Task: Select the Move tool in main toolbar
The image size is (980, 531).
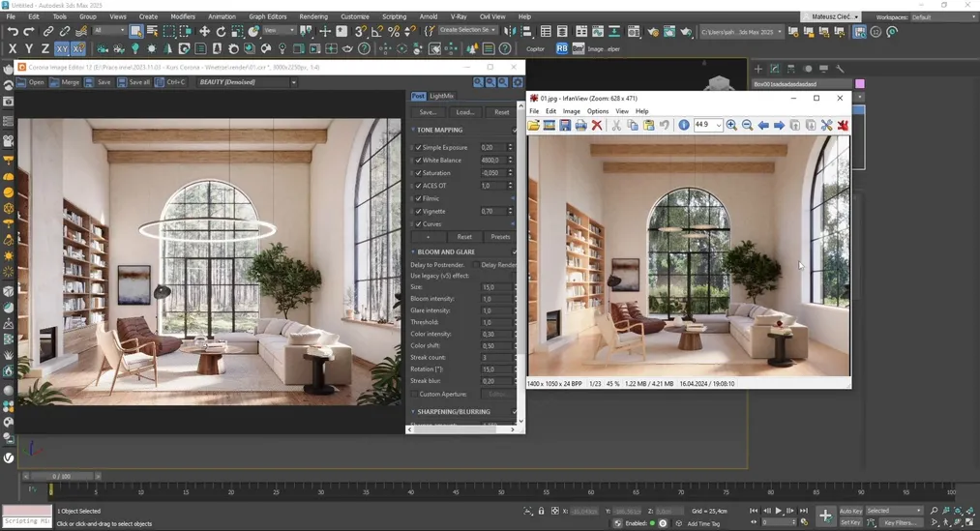Action: [x=204, y=32]
